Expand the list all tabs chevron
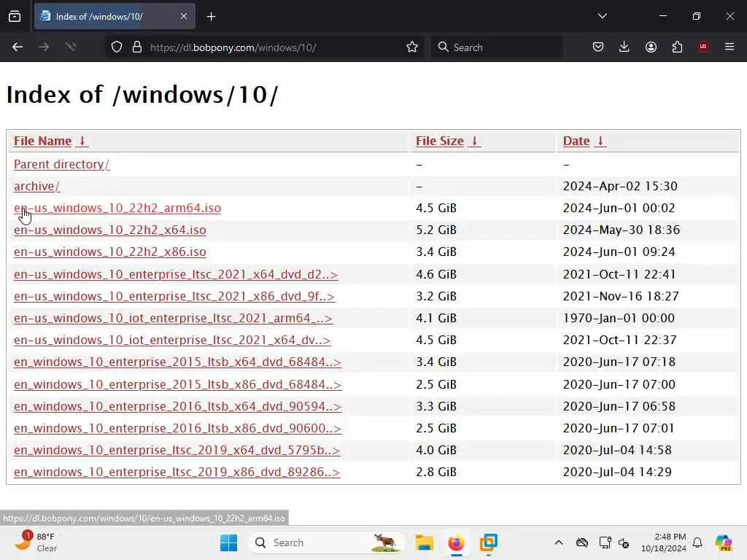Viewport: 747px width, 560px height. pos(602,16)
